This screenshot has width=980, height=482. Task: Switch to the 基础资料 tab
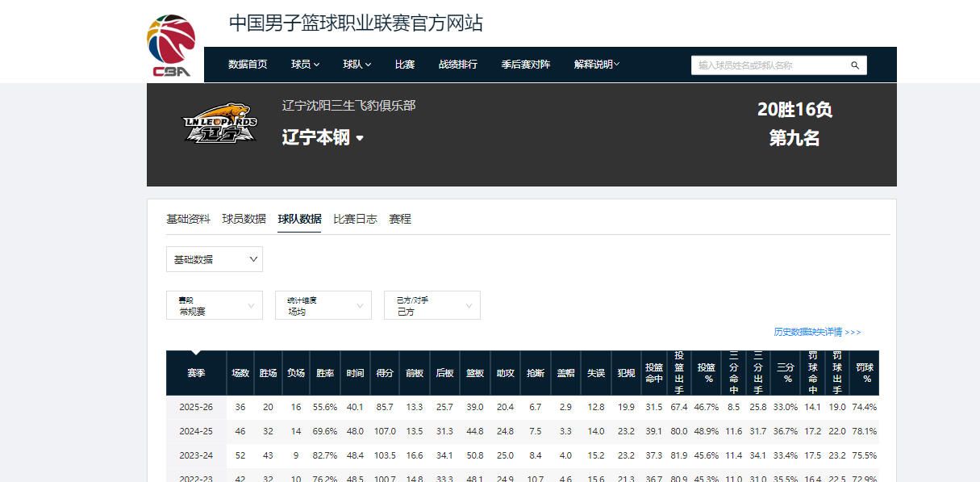188,219
